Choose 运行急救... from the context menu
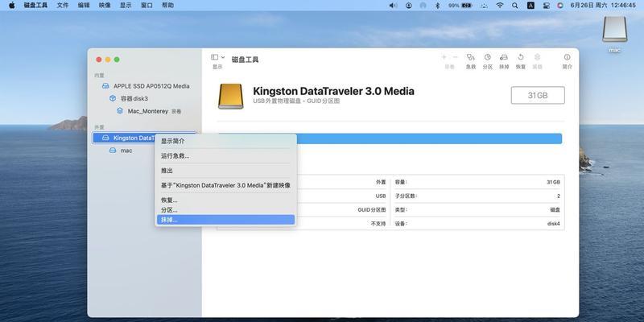The width and height of the screenshot is (644, 322). (x=226, y=156)
